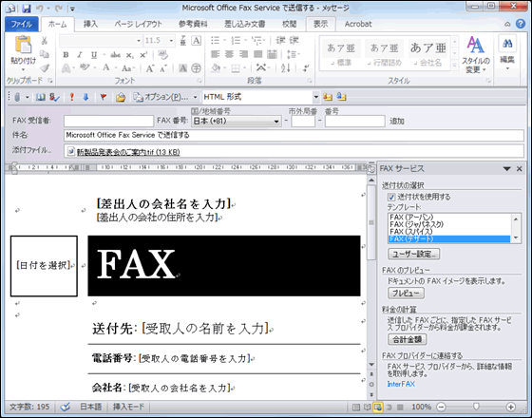Open attachment 新製品発表会のご案内.tif
This screenshot has width=532, height=418.
point(128,152)
